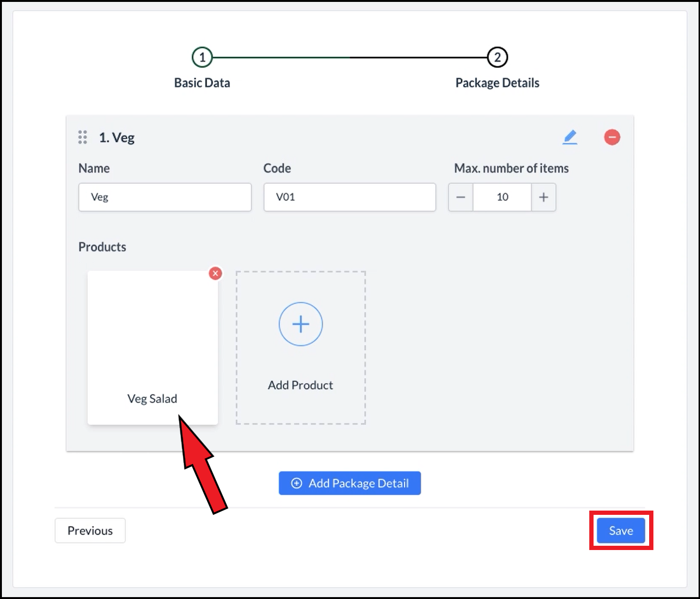
Task: Click the Code field showing V01
Action: coord(349,197)
